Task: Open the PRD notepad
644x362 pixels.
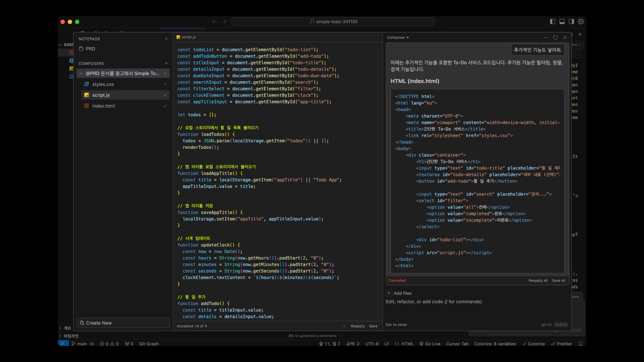Action: (x=90, y=49)
